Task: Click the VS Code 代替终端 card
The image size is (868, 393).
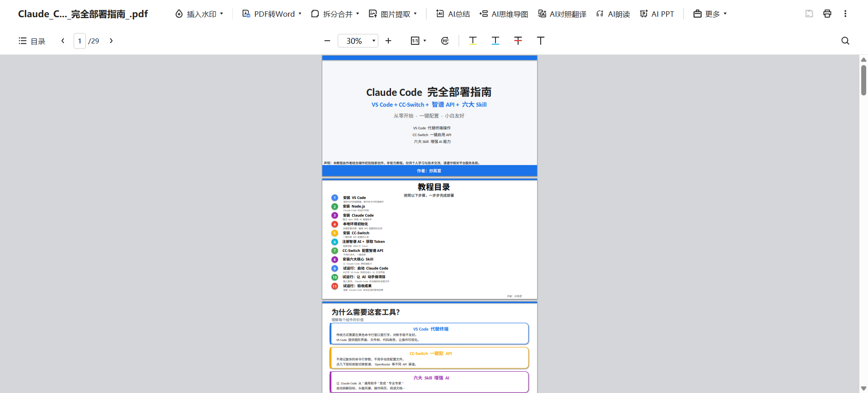Action: click(x=429, y=334)
